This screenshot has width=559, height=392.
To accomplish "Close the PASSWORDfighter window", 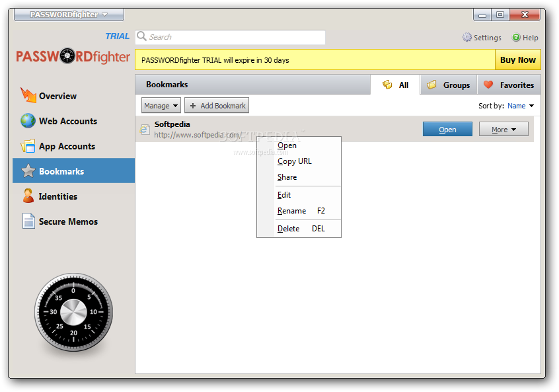I will click(525, 15).
